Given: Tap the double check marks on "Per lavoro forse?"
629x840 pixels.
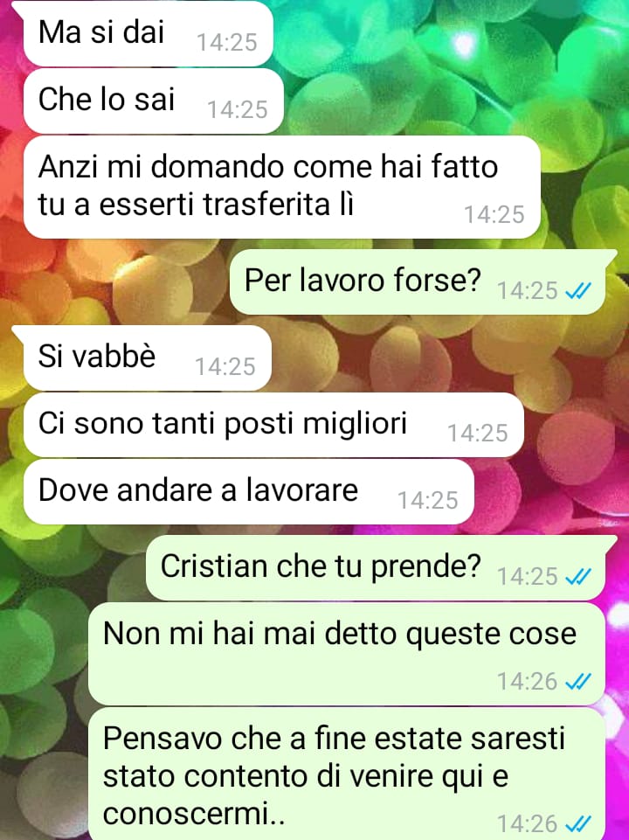Looking at the screenshot, I should pyautogui.click(x=578, y=291).
